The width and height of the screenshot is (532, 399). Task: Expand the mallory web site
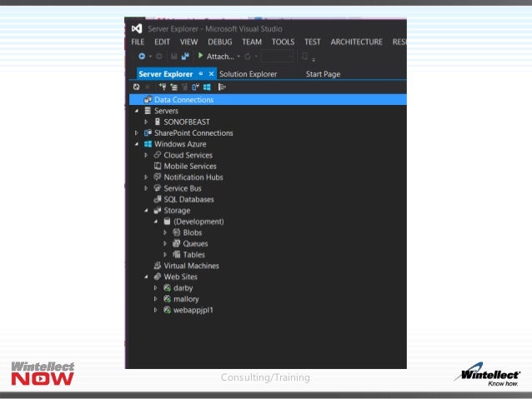pos(155,299)
